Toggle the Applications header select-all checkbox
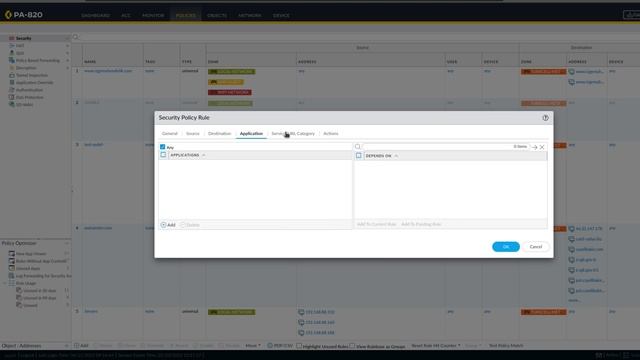The height and width of the screenshot is (360, 640). (163, 155)
